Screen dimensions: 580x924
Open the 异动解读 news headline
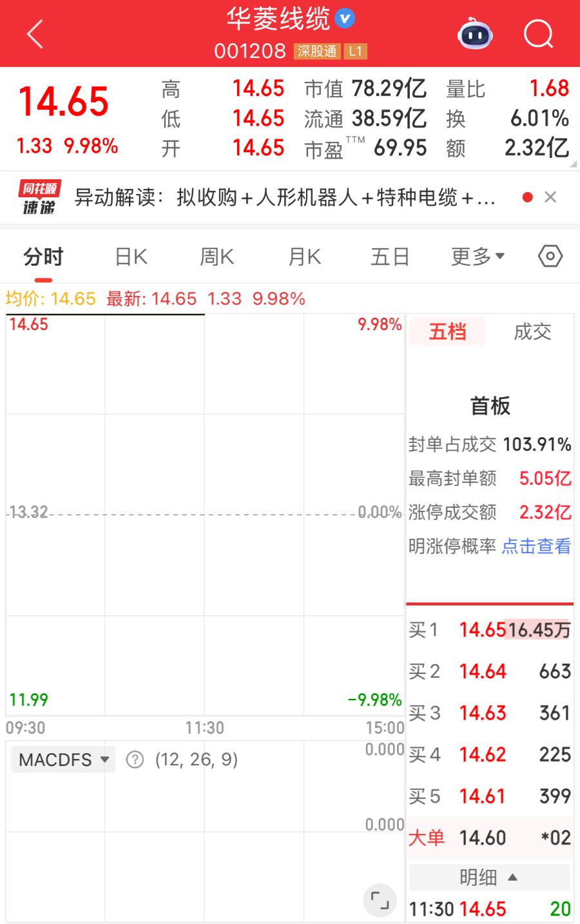point(285,197)
